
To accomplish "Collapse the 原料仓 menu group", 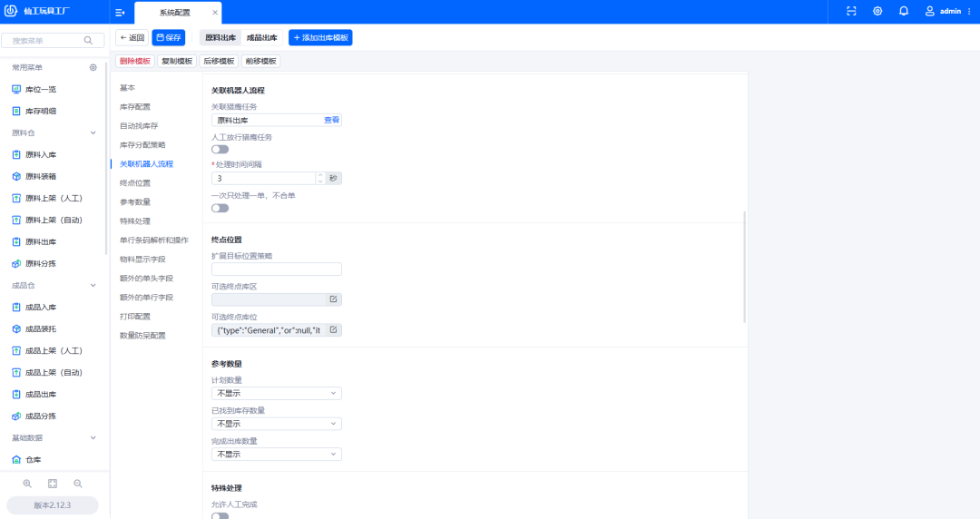I will (x=93, y=133).
